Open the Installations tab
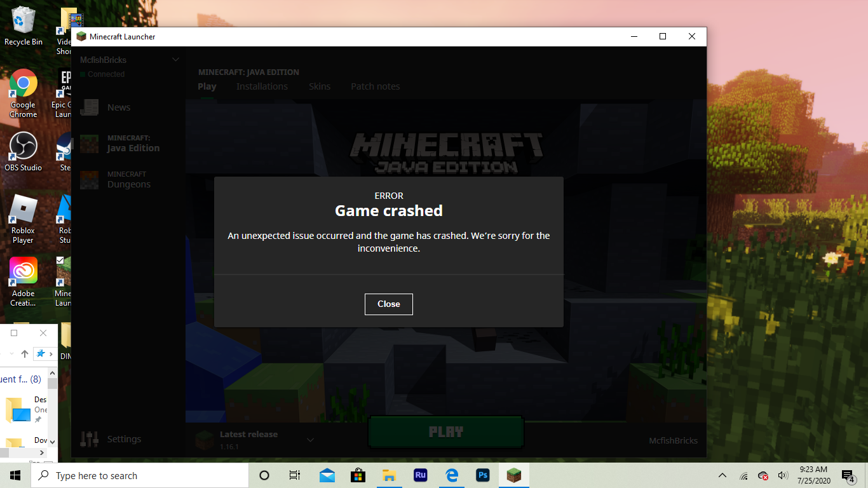Screen dimensions: 868x488 (x=262, y=86)
